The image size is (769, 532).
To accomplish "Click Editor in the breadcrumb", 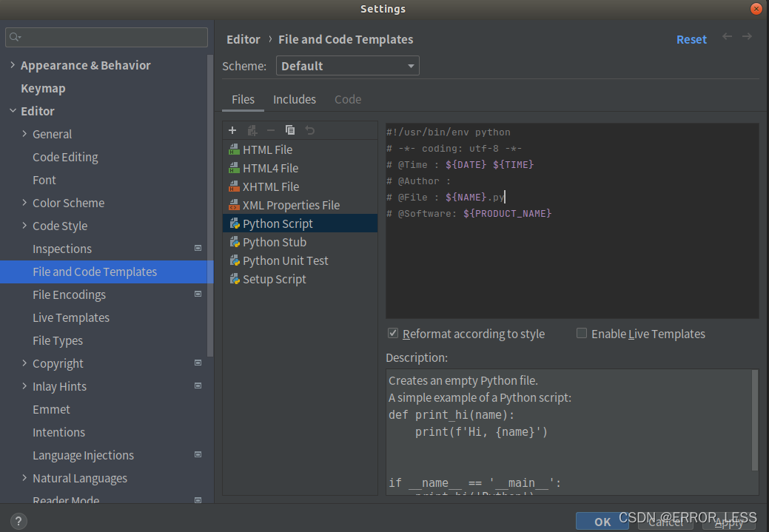I will click(244, 40).
